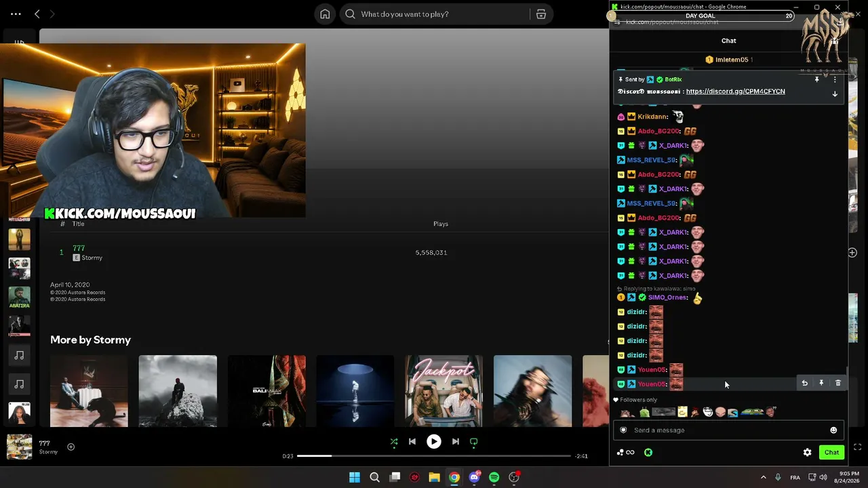Insert the Pepe frog lying emote
Viewport: 868px width, 488px height.
pos(751,412)
